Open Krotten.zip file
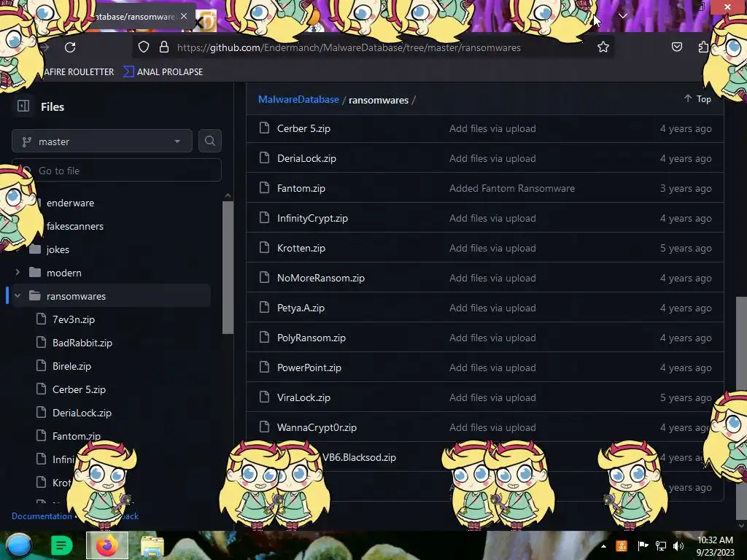 coord(301,248)
